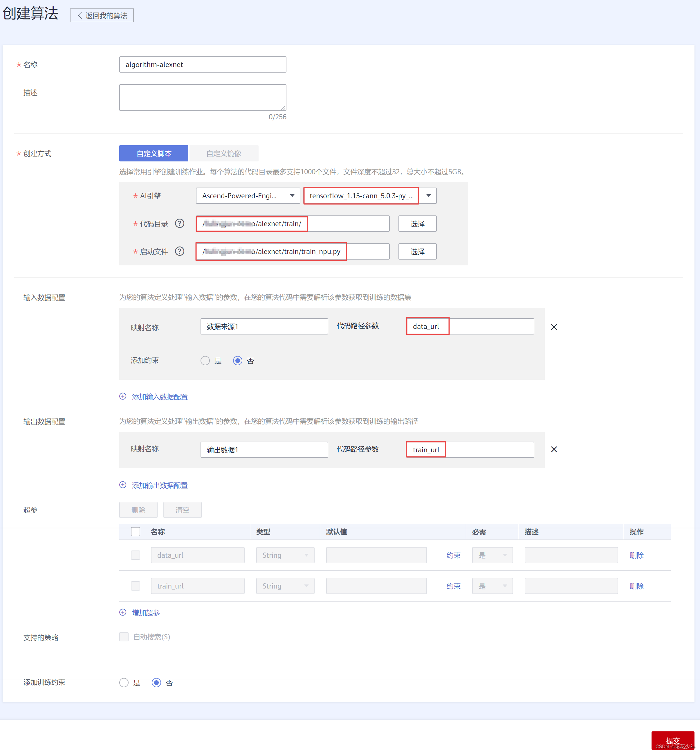Open the 必需 dropdown for train_url row
Viewport: 700px width, 752px height.
coord(492,586)
